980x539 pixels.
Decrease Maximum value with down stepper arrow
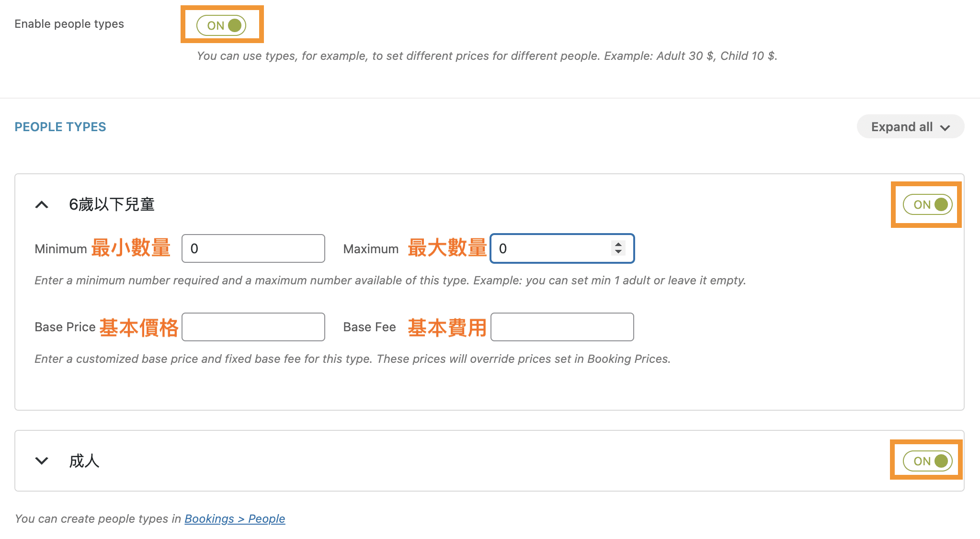[618, 252]
